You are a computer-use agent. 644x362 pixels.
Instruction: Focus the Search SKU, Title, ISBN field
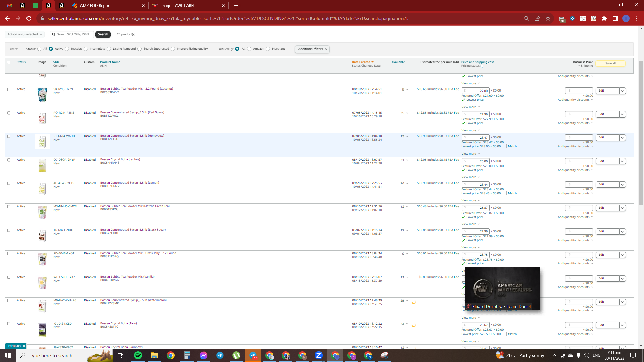point(72,34)
